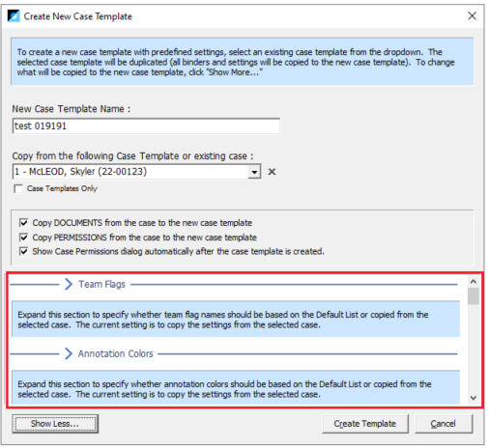Click the Cancel button

click(444, 424)
